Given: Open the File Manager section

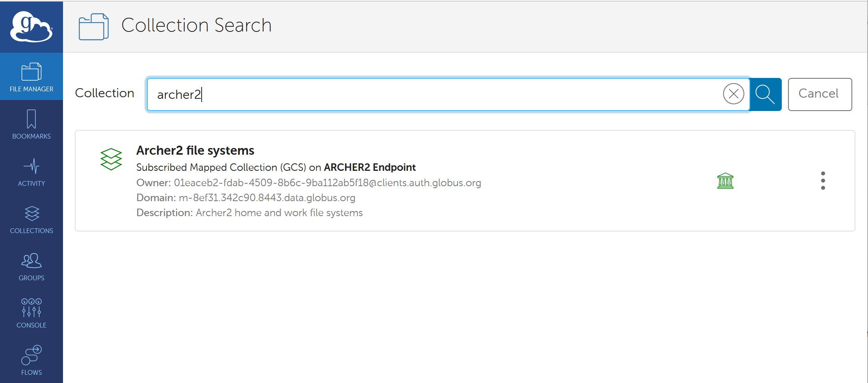Looking at the screenshot, I should coord(32,77).
